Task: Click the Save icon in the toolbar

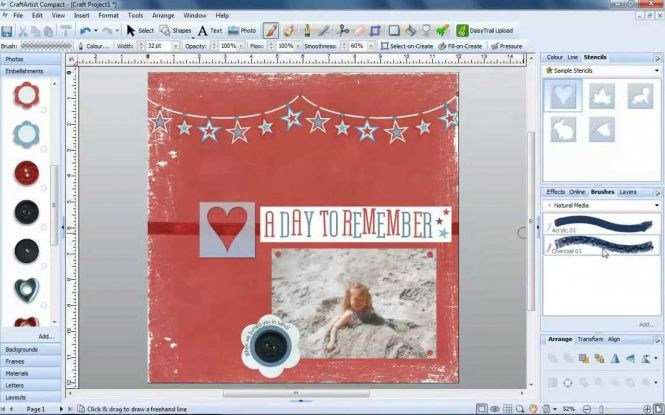Action: pos(7,31)
